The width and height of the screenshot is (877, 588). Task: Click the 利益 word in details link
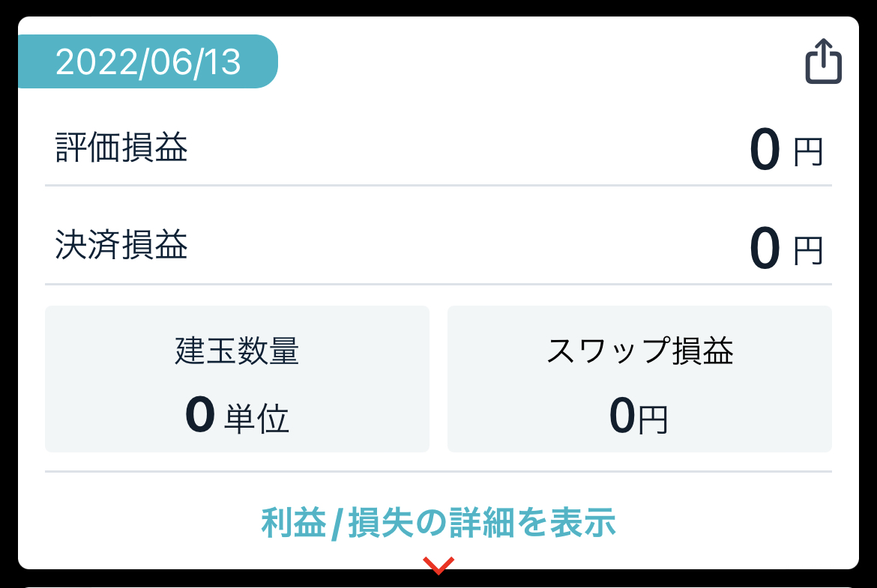294,523
